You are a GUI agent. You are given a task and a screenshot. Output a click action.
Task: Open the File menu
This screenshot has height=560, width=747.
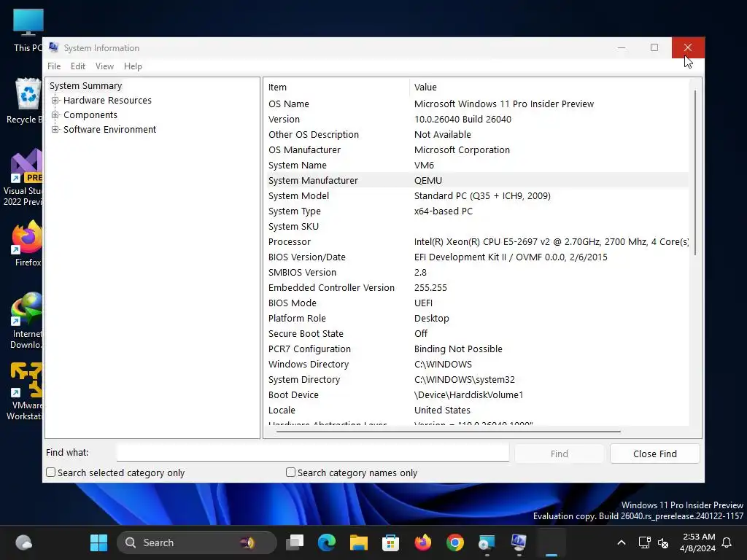click(x=54, y=66)
